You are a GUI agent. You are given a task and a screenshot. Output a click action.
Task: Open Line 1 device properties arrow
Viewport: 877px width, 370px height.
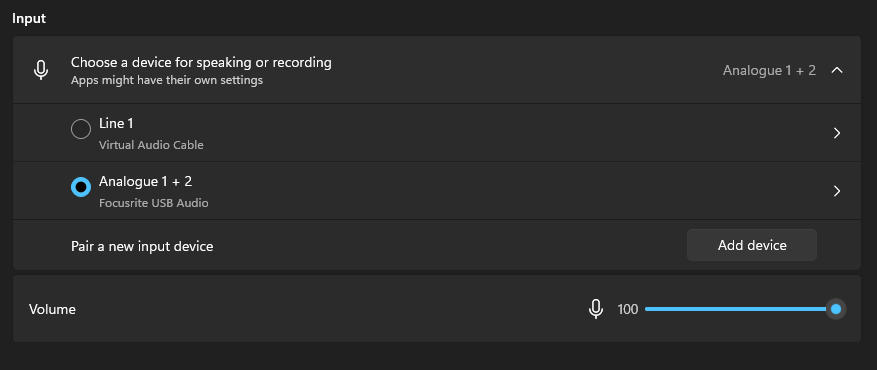(x=837, y=133)
